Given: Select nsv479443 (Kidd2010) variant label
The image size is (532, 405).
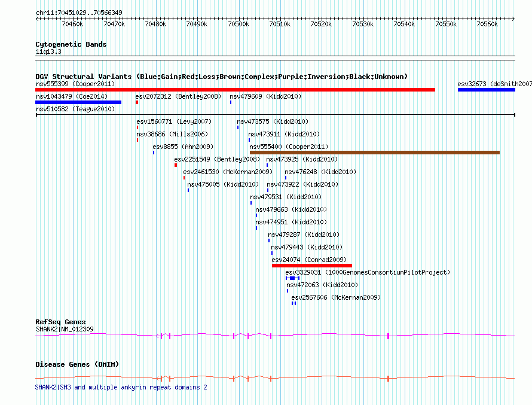Looking at the screenshot, I should 307,247.
